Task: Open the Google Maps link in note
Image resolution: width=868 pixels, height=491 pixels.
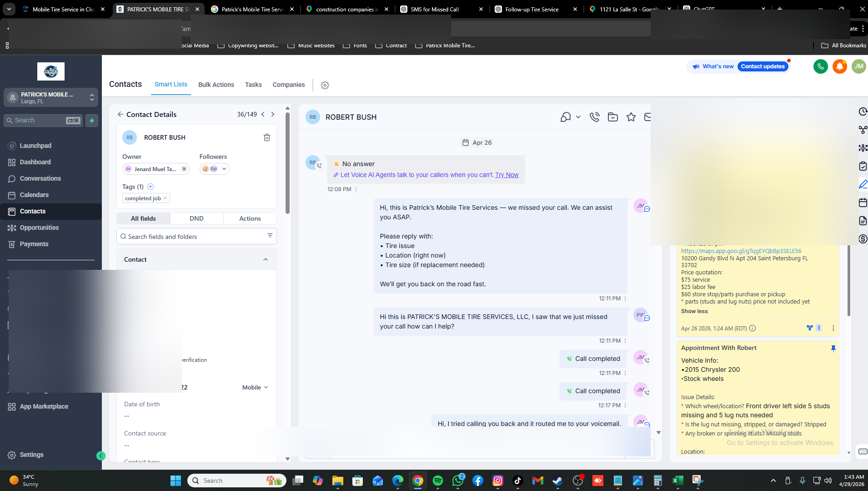Action: click(x=741, y=251)
